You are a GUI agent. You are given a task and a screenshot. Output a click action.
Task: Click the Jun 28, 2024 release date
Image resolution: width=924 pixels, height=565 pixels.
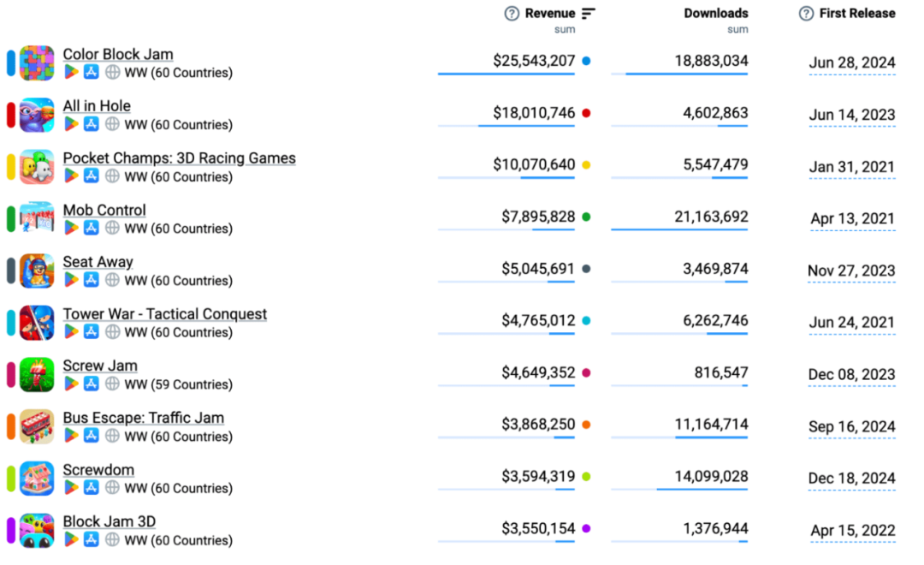852,62
